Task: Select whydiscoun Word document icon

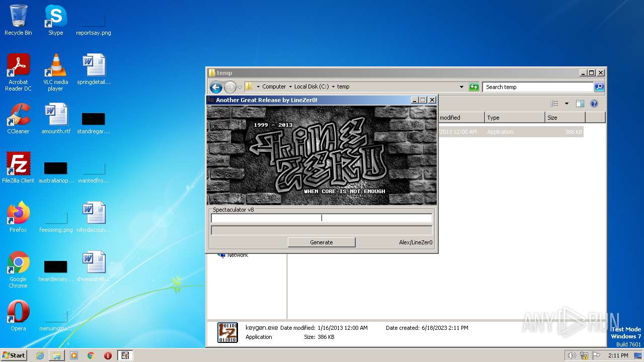Action: 94,217
